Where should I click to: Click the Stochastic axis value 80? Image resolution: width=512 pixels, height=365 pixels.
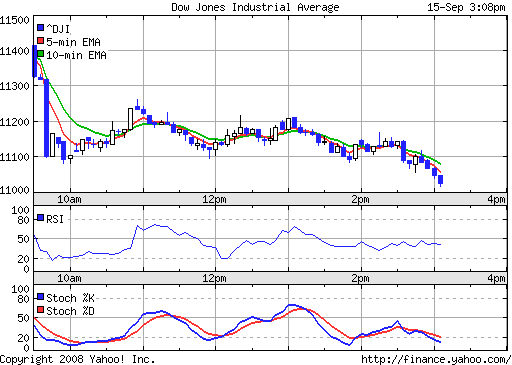coord(24,299)
